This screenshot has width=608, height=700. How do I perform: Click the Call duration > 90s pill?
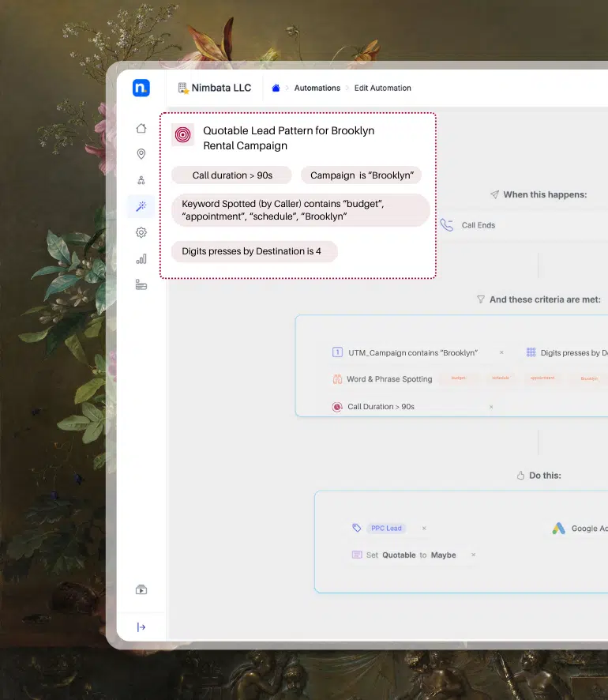pos(231,175)
